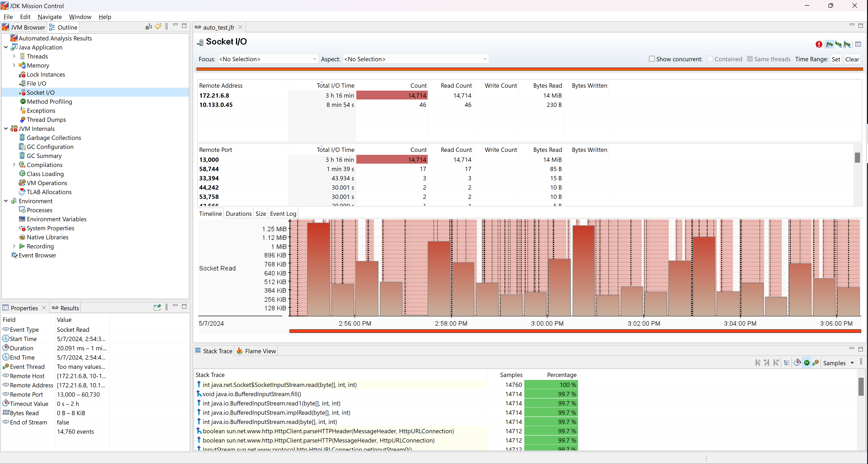Toggle the Contained checkbox
The width and height of the screenshot is (868, 464).
[710, 59]
